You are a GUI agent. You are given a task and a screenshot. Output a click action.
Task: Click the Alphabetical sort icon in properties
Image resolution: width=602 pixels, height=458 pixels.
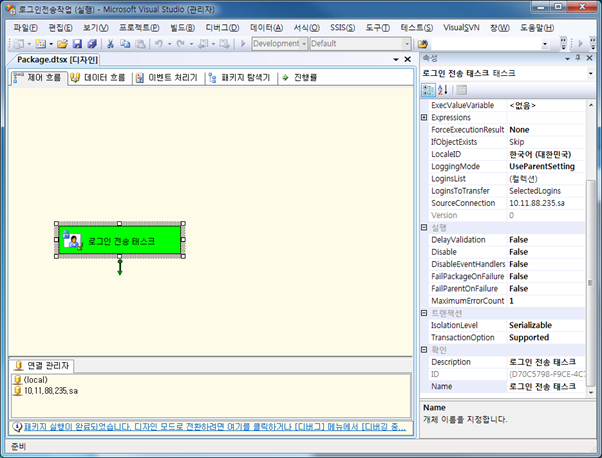443,90
